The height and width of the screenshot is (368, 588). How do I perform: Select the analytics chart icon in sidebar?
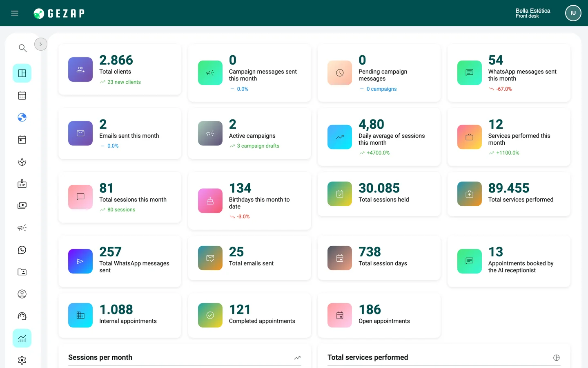click(22, 338)
